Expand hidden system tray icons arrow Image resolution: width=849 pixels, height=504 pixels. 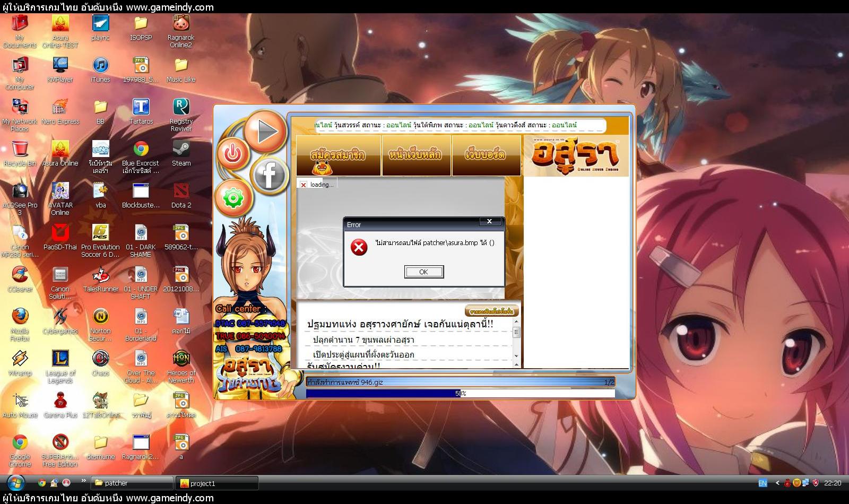click(x=777, y=483)
